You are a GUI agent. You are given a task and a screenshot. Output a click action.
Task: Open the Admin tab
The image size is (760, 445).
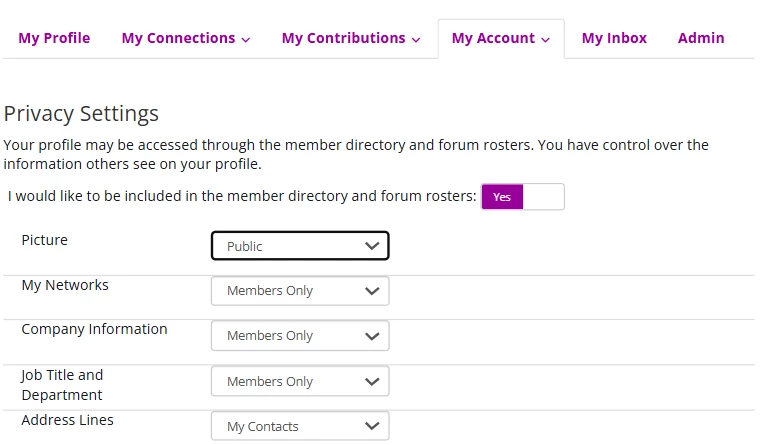point(701,38)
